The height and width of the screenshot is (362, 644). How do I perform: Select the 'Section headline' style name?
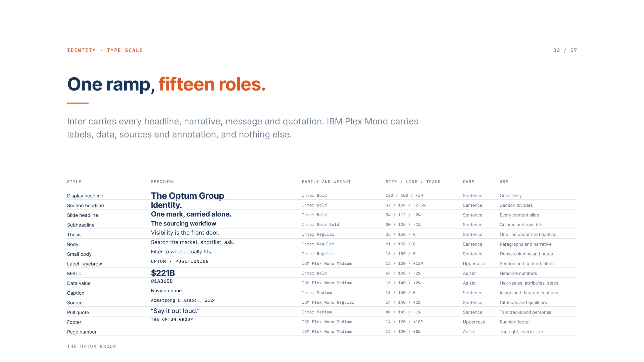(85, 206)
